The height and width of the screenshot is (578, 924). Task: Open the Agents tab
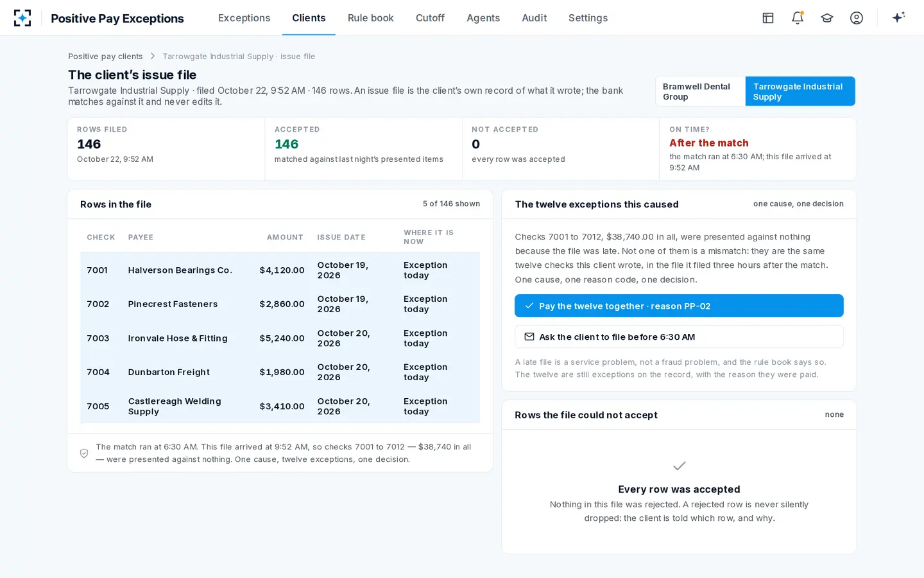pos(483,18)
